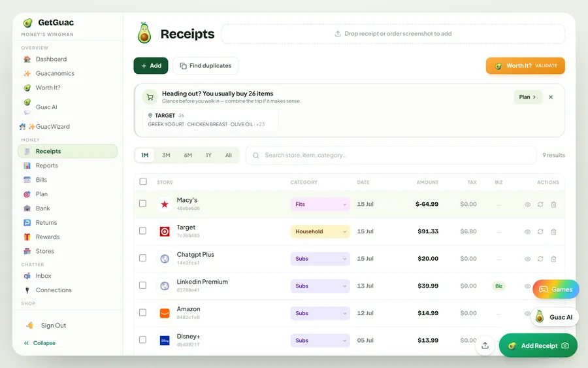Image resolution: width=588 pixels, height=368 pixels.
Task: Click the TARGET store card
Action: click(210, 120)
